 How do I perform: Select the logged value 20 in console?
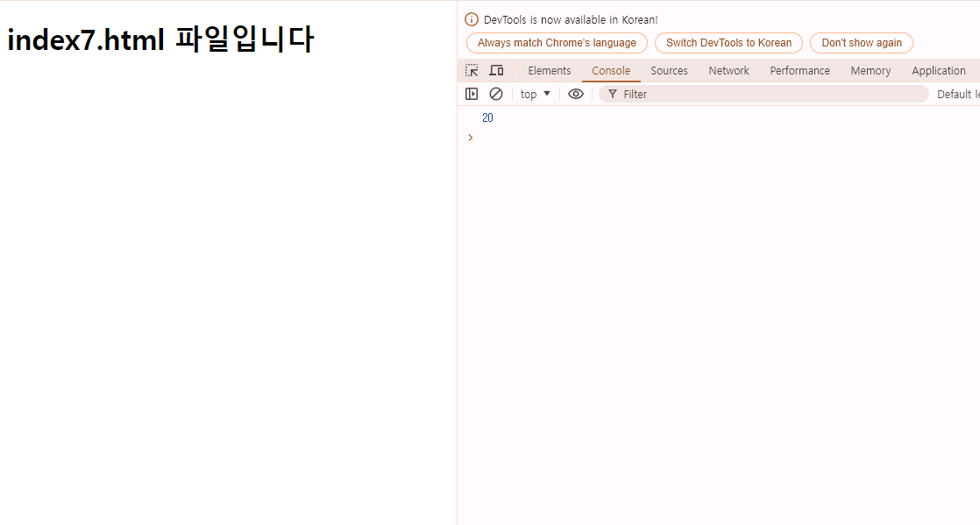(x=487, y=117)
